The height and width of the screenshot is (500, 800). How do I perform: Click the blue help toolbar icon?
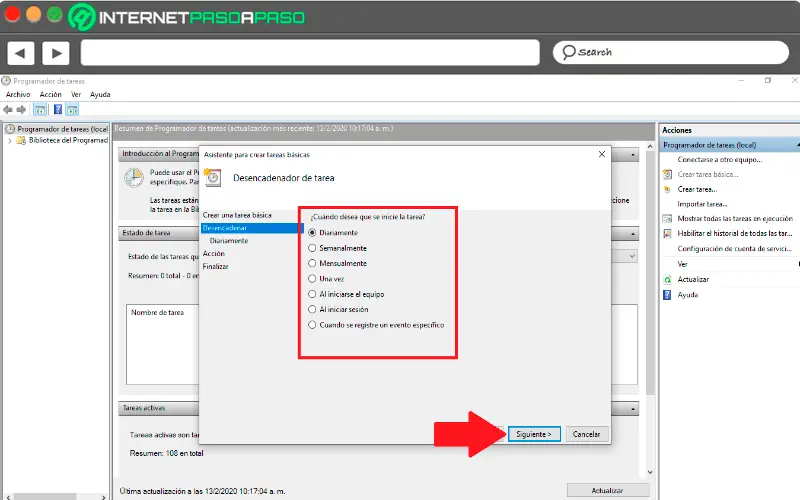pos(58,109)
